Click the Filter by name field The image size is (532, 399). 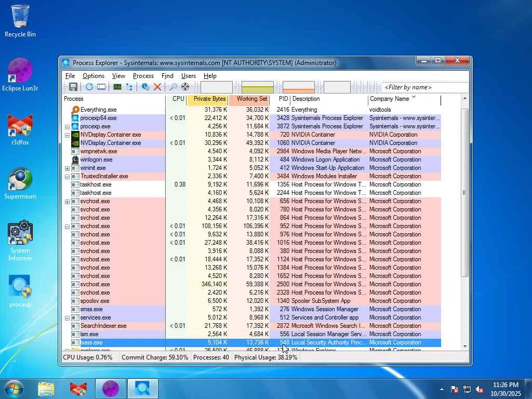(425, 87)
